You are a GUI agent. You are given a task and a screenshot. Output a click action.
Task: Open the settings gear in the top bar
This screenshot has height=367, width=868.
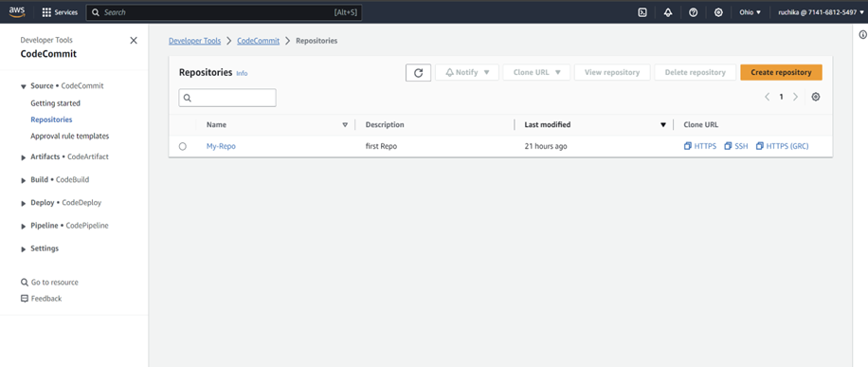pyautogui.click(x=718, y=12)
